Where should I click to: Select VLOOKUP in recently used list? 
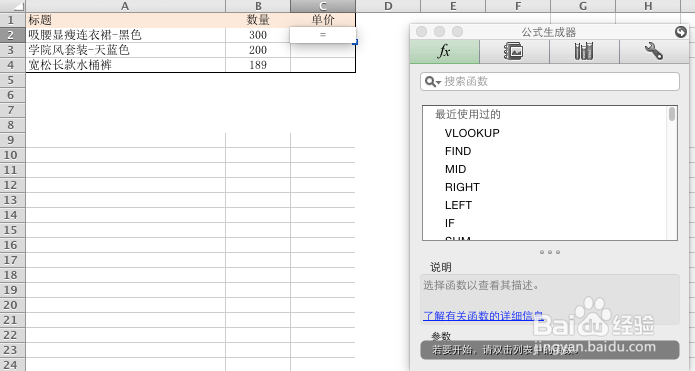tap(472, 133)
